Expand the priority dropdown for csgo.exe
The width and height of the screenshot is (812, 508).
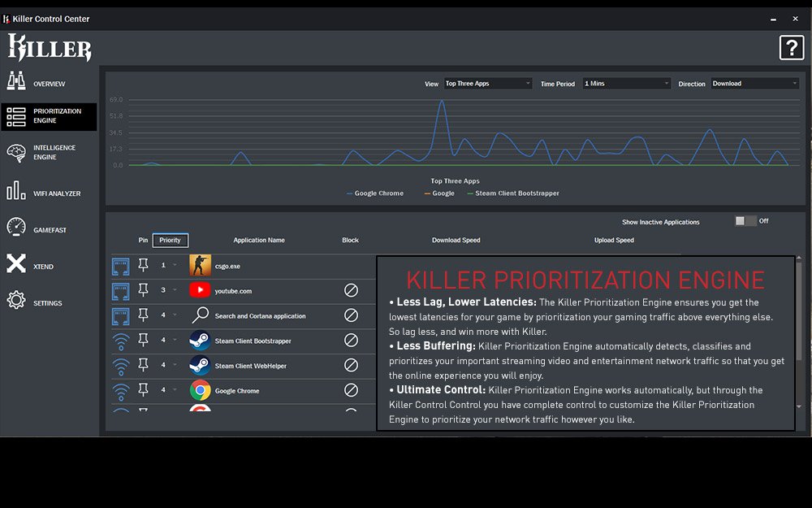(175, 266)
